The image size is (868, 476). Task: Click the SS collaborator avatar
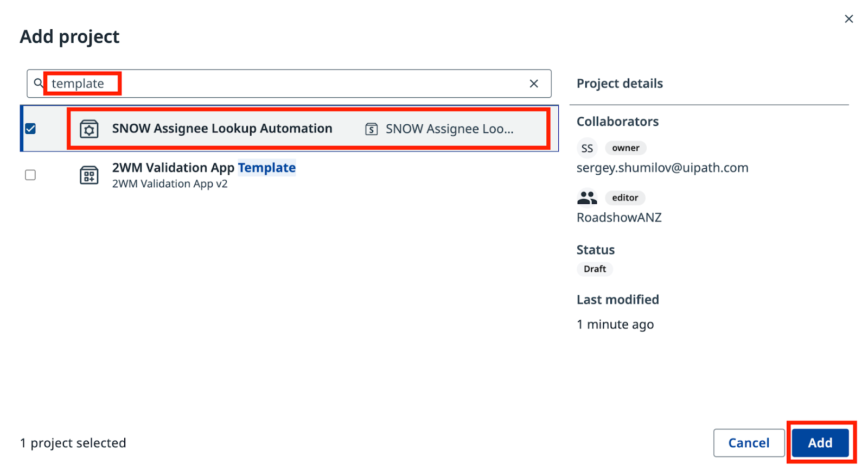coord(587,148)
